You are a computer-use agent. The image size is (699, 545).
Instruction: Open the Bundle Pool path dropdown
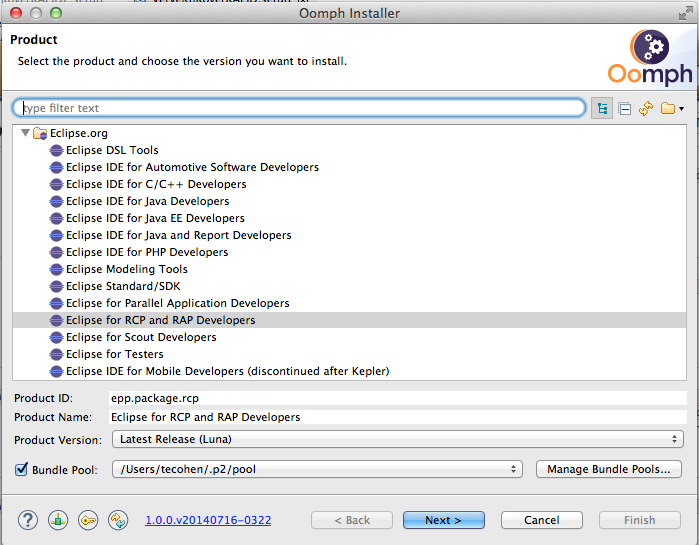pos(317,469)
